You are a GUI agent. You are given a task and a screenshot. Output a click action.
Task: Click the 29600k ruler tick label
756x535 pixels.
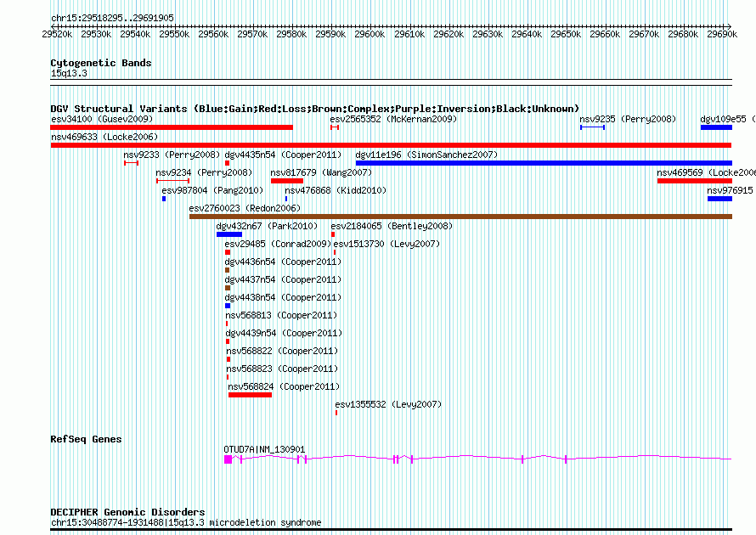click(x=370, y=34)
